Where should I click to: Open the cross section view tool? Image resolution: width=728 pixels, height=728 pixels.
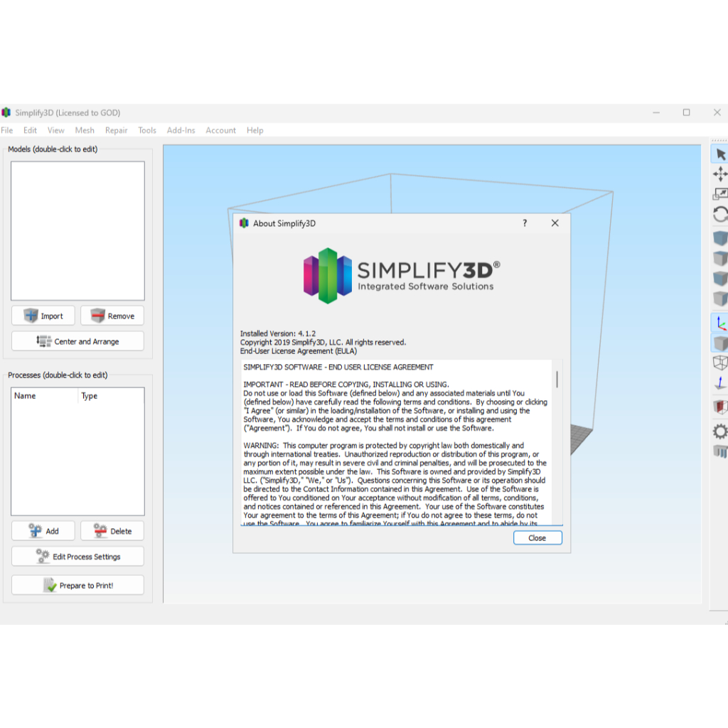point(720,407)
